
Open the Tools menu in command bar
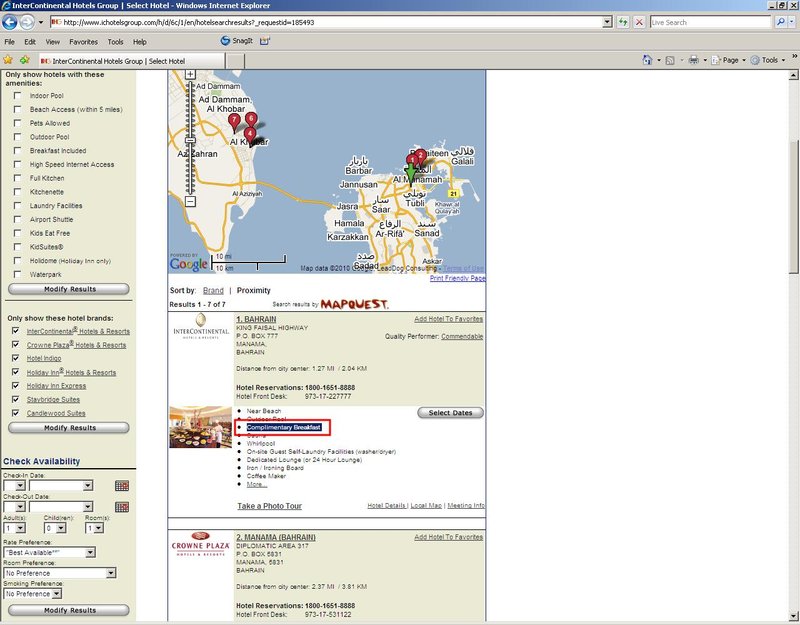[768, 60]
